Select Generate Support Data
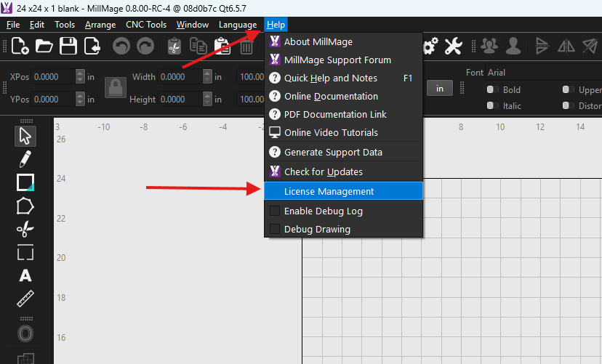 pos(344,153)
